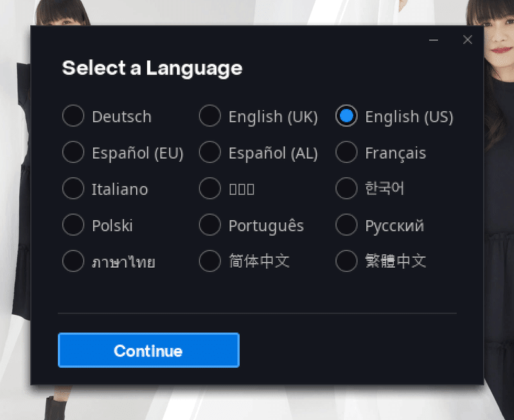Viewport: 514px width, 420px height.
Task: Pick the Korean 한국어 option
Action: tap(346, 188)
